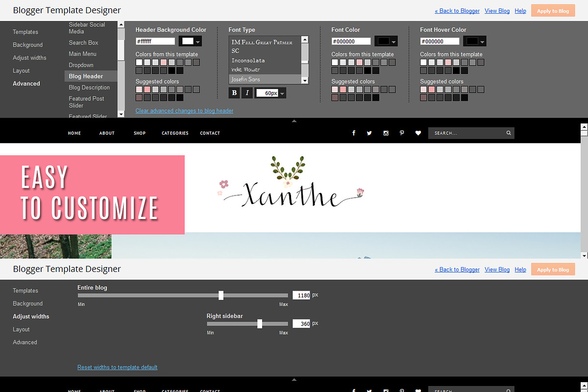This screenshot has height=392, width=588.
Task: Click the Entire blog width slider handle
Action: [221, 295]
